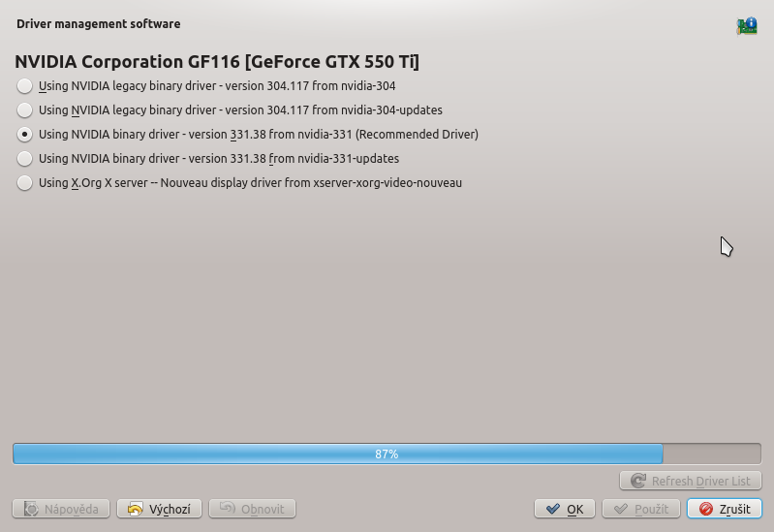The width and height of the screenshot is (774, 532).
Task: Select the nvidia-304-updates legacy driver radio button
Action: 24,110
